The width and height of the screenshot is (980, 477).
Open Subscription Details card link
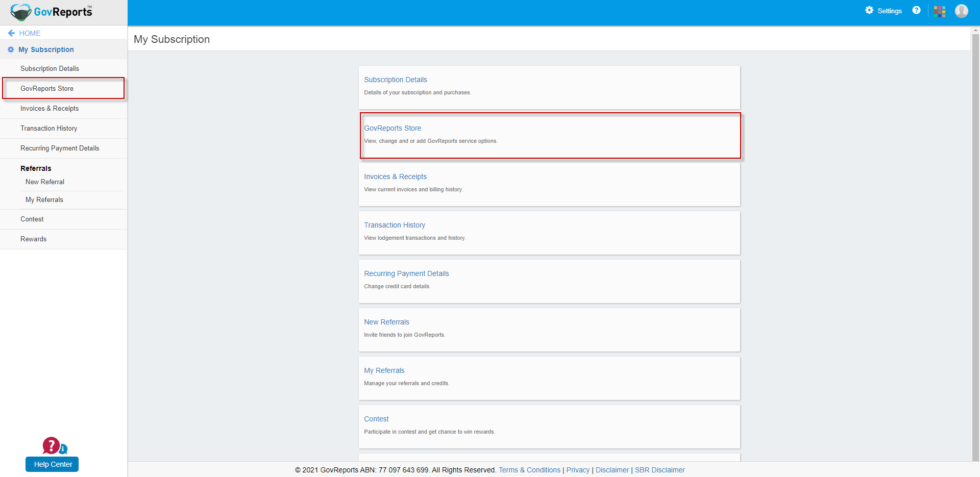click(396, 80)
